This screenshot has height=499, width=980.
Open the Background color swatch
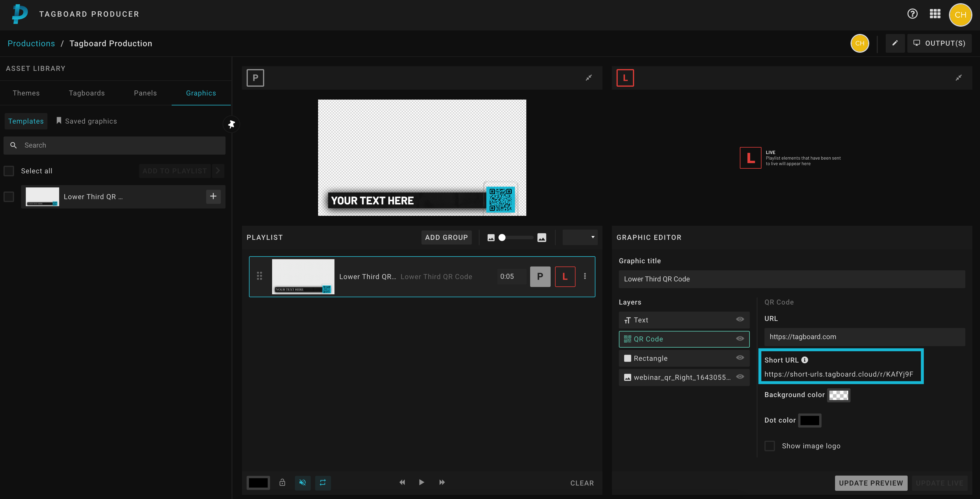(839, 395)
